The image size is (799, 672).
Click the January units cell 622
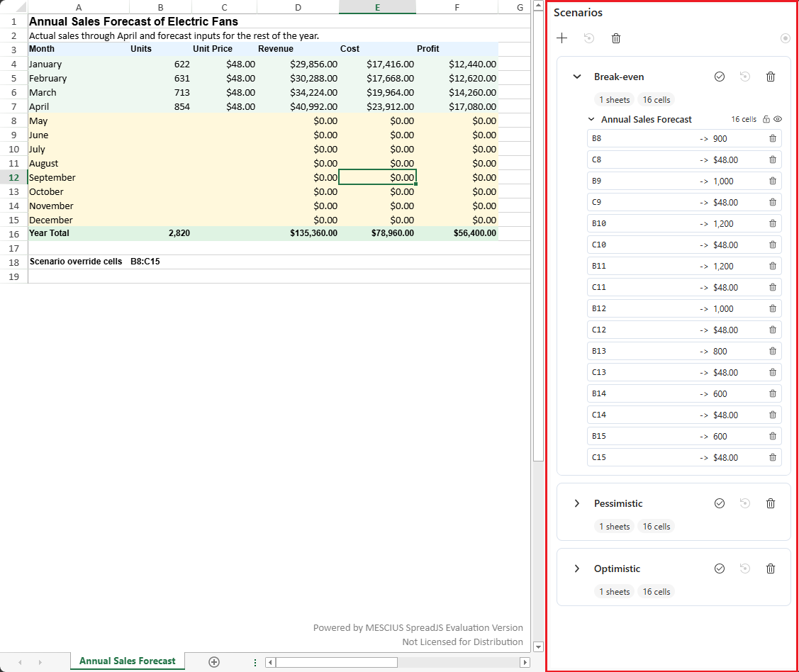point(160,65)
